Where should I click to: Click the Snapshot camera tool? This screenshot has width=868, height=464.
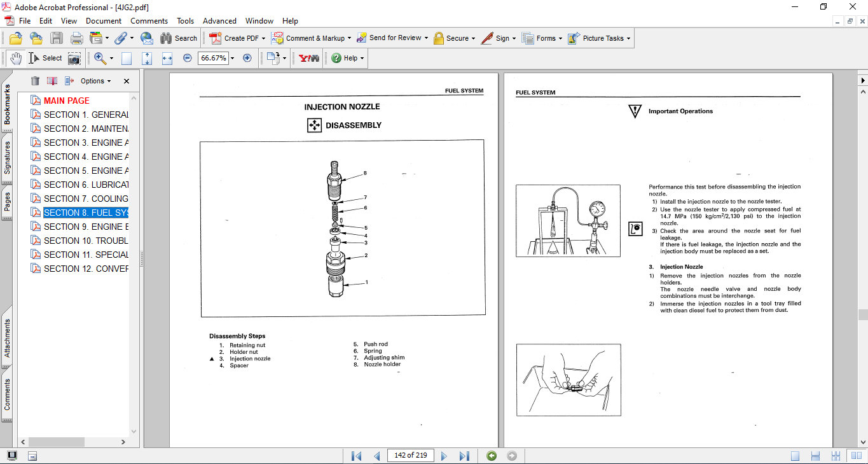tap(74, 58)
